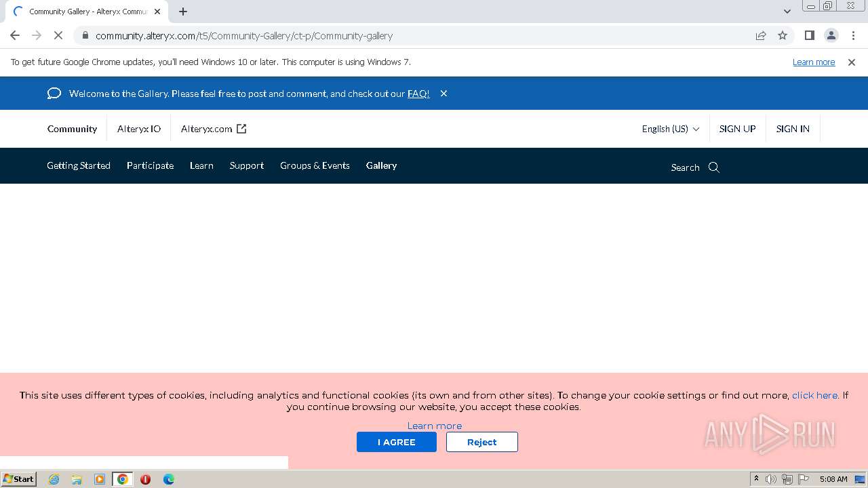This screenshot has height=488, width=868.
Task: Open a new browser tab
Action: coord(183,12)
